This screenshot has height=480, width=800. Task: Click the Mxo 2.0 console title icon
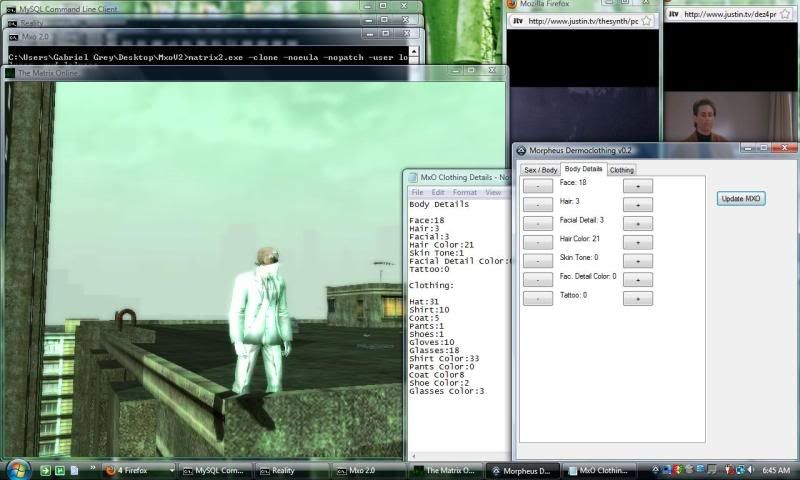click(x=13, y=37)
